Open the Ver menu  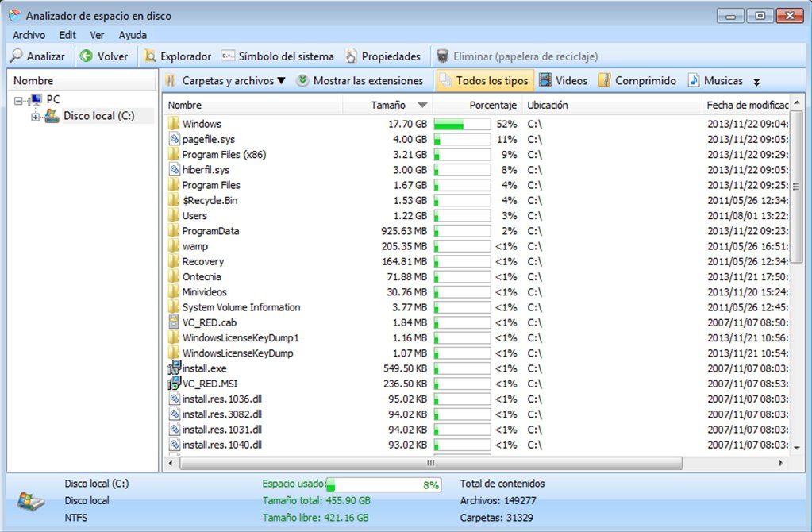pos(96,35)
